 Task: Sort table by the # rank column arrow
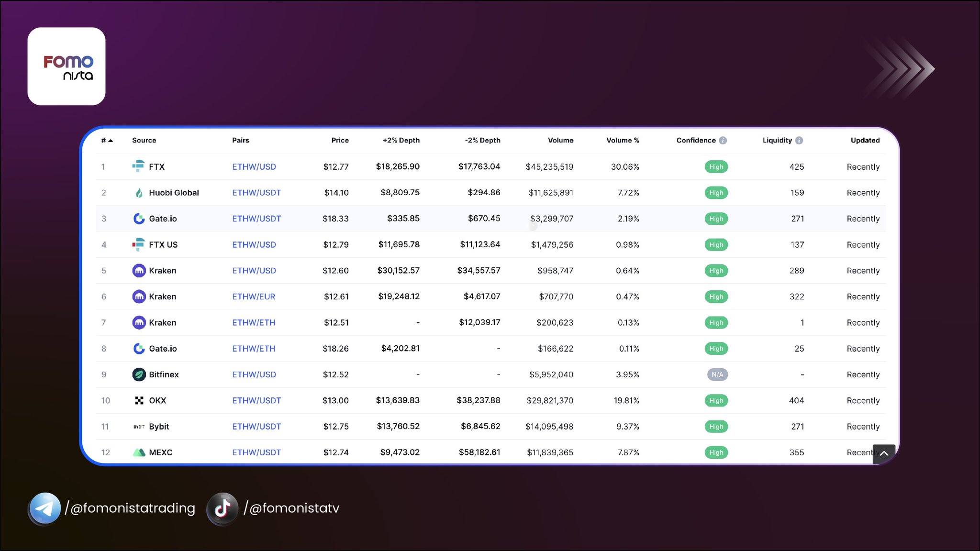110,141
